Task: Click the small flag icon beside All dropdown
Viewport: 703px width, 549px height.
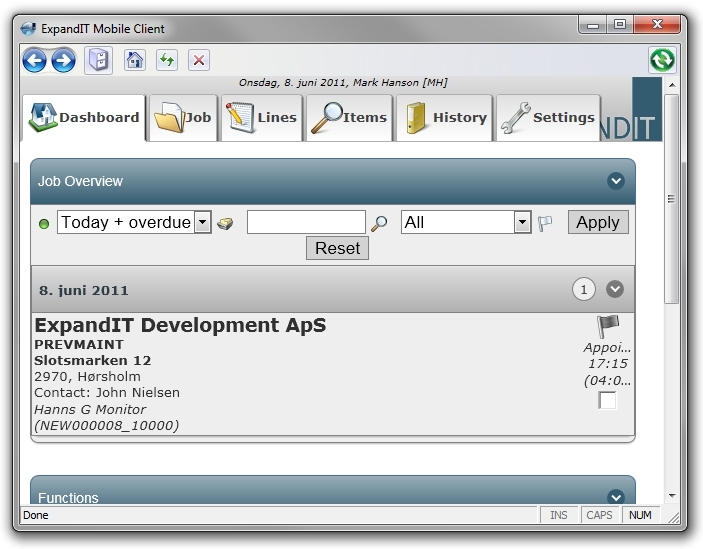Action: pyautogui.click(x=545, y=223)
